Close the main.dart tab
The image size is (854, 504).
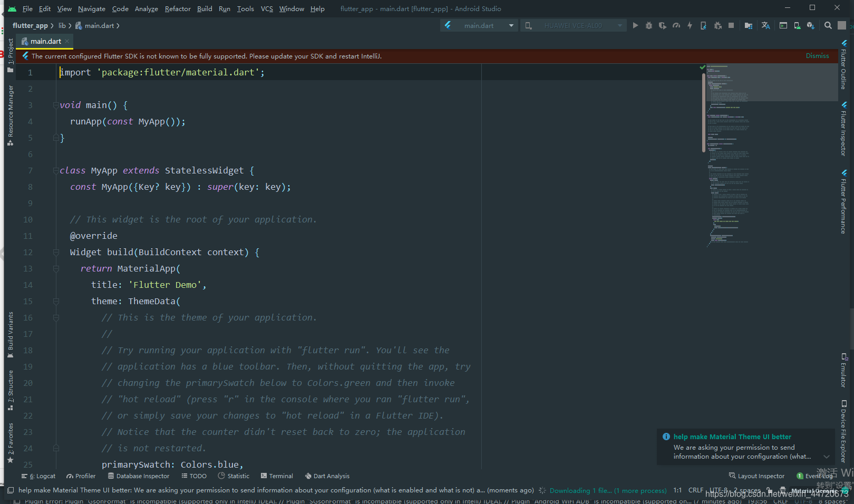[67, 41]
